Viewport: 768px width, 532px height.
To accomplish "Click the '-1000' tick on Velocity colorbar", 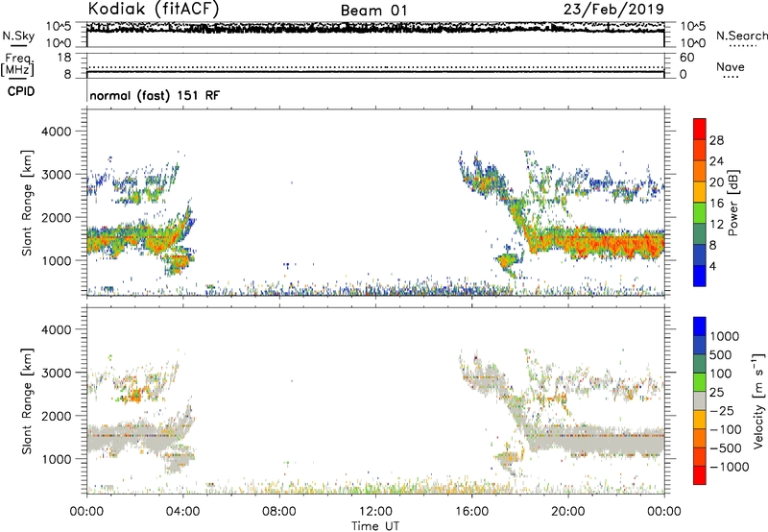I will coord(730,467).
